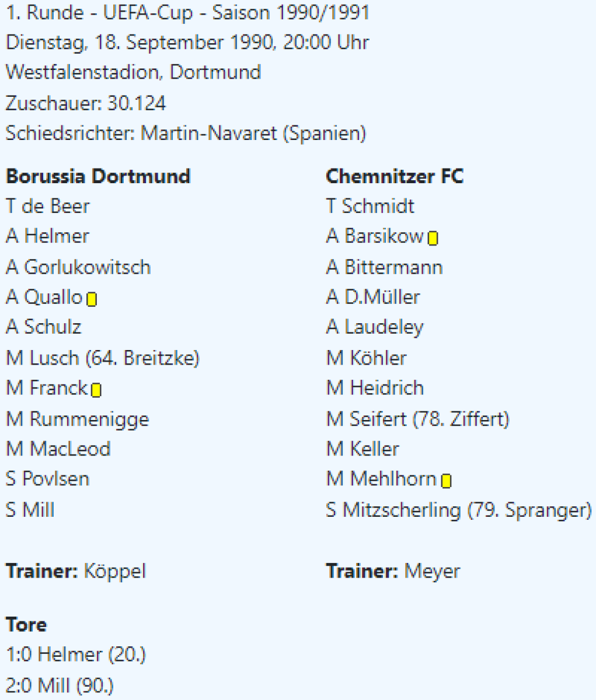
Task: Click the 2:0 Mill goal entry
Action: pos(60,685)
